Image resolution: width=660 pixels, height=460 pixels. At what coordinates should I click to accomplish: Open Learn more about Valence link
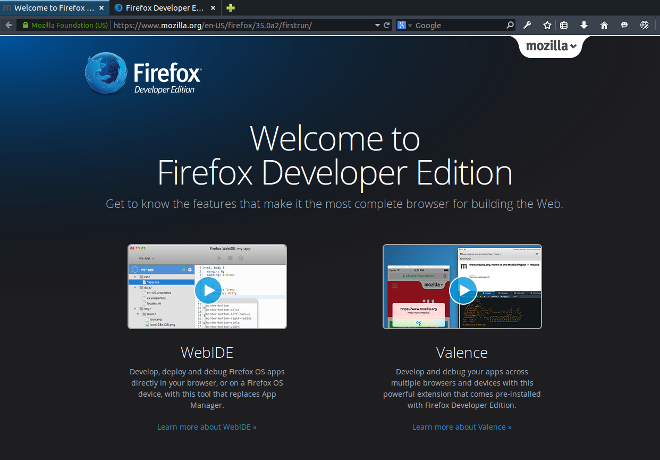tap(462, 427)
